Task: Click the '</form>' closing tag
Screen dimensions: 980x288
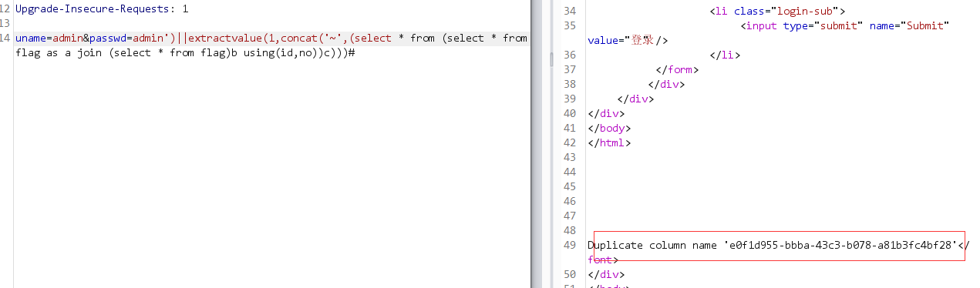Action: coord(677,69)
